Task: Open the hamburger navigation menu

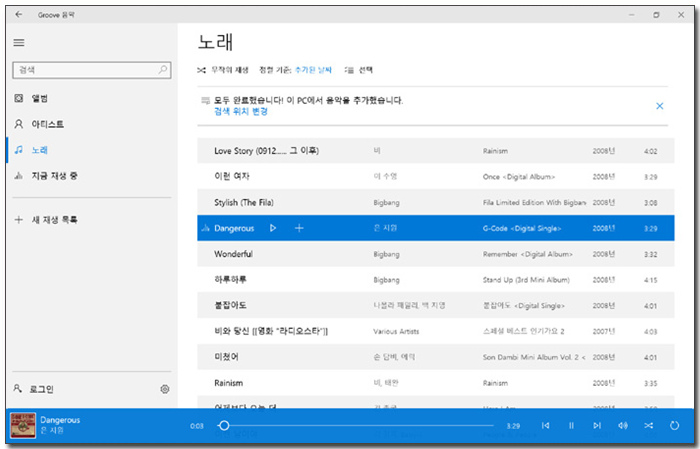Action: 18,43
